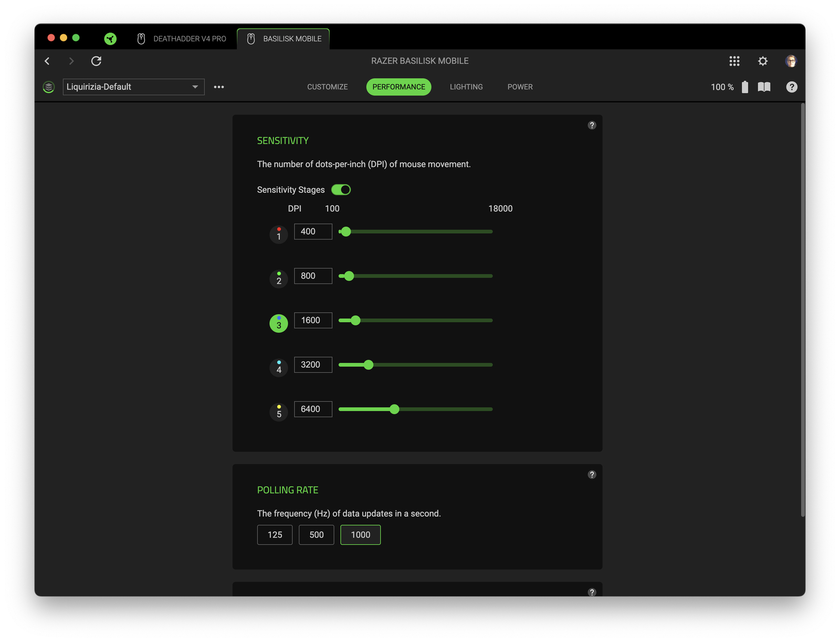Click the "RAZER BASILISK MOBILE" title text
Viewport: 840px width, 642px height.
pos(420,61)
